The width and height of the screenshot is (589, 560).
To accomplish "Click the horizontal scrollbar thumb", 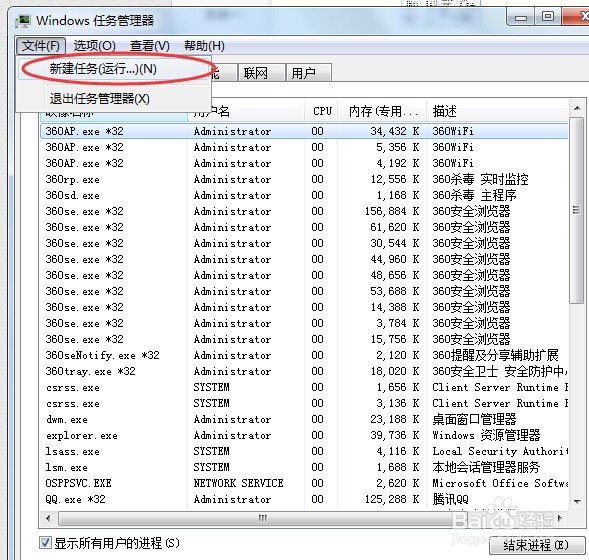I will (x=262, y=519).
